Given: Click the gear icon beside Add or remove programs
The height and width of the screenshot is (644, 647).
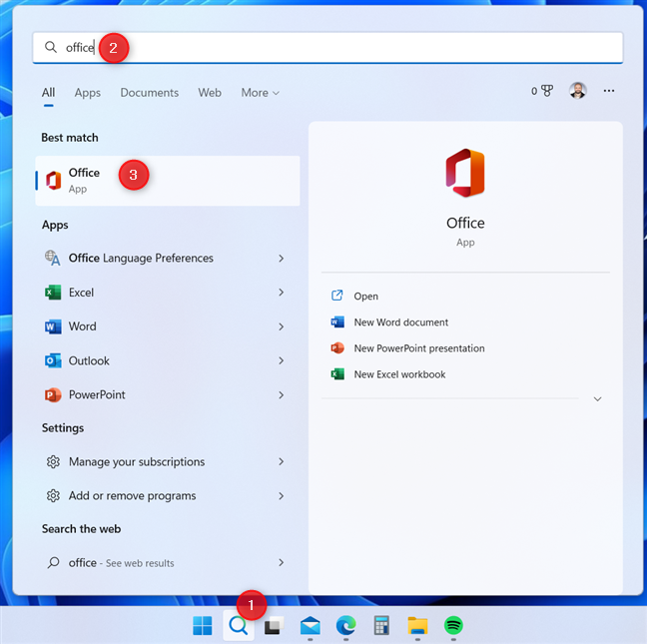Looking at the screenshot, I should click(x=53, y=495).
